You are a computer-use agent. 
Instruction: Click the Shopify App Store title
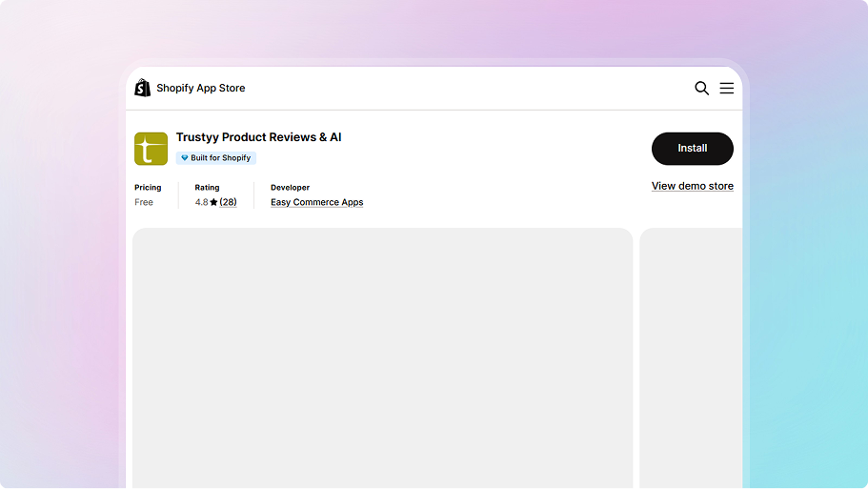pos(200,88)
